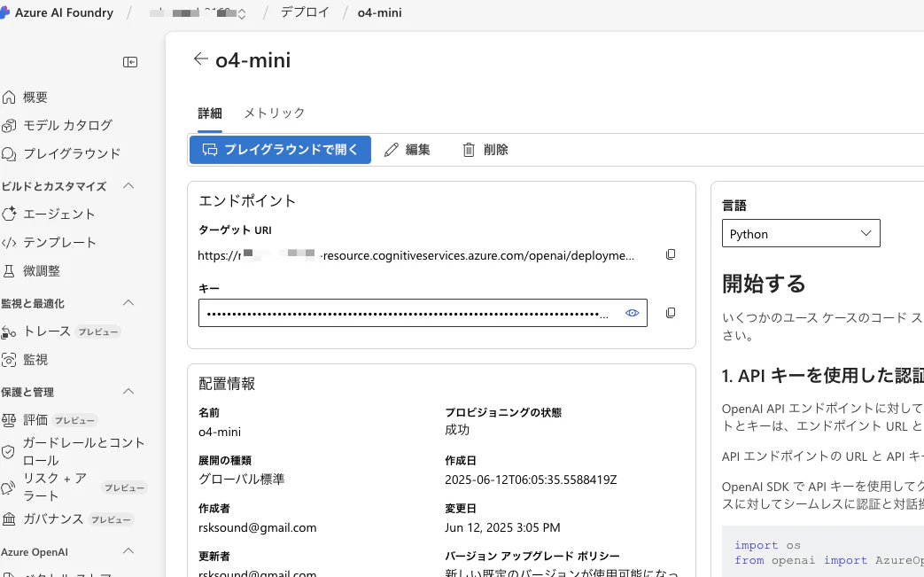Open the 言語 Python dropdown

(801, 233)
